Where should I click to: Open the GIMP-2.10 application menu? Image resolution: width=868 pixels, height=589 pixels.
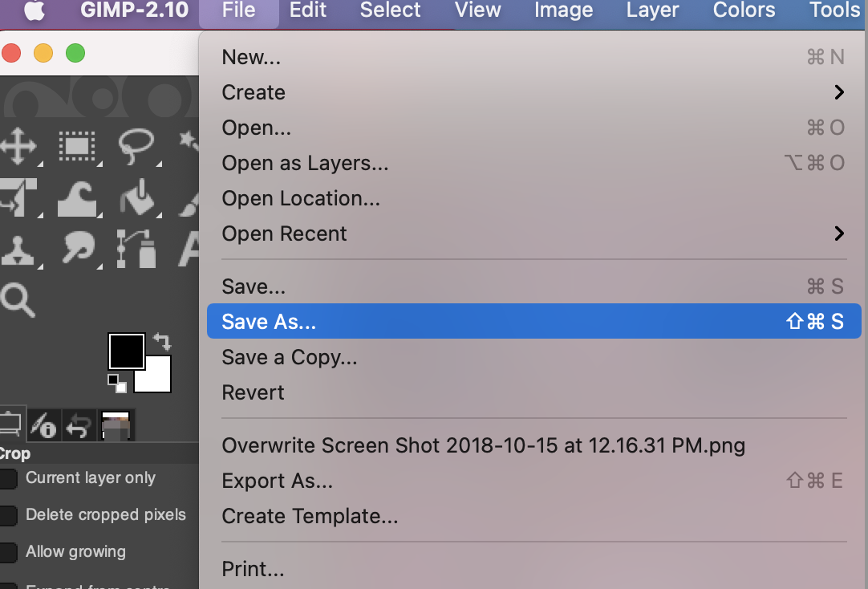(135, 10)
